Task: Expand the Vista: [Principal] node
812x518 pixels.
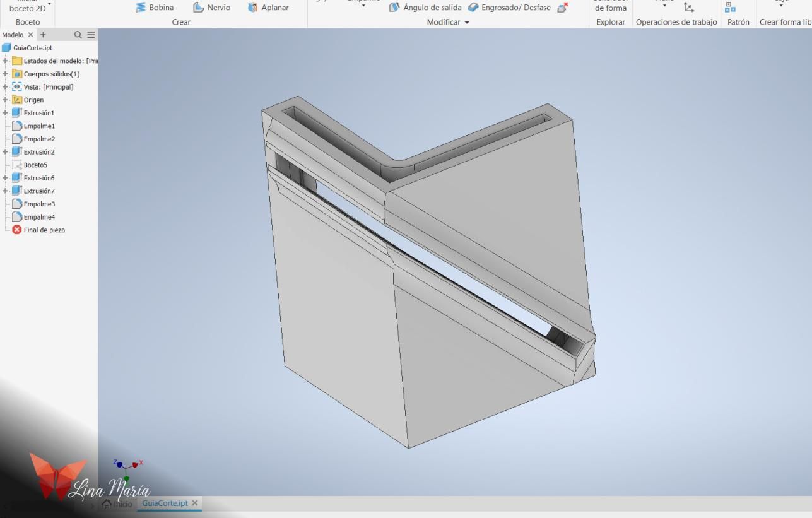Action: pyautogui.click(x=5, y=87)
